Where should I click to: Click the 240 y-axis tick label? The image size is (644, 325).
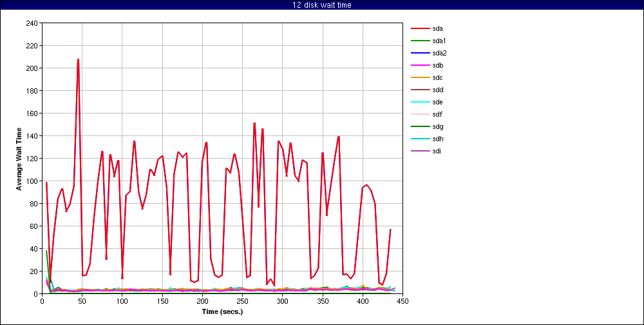[33, 23]
